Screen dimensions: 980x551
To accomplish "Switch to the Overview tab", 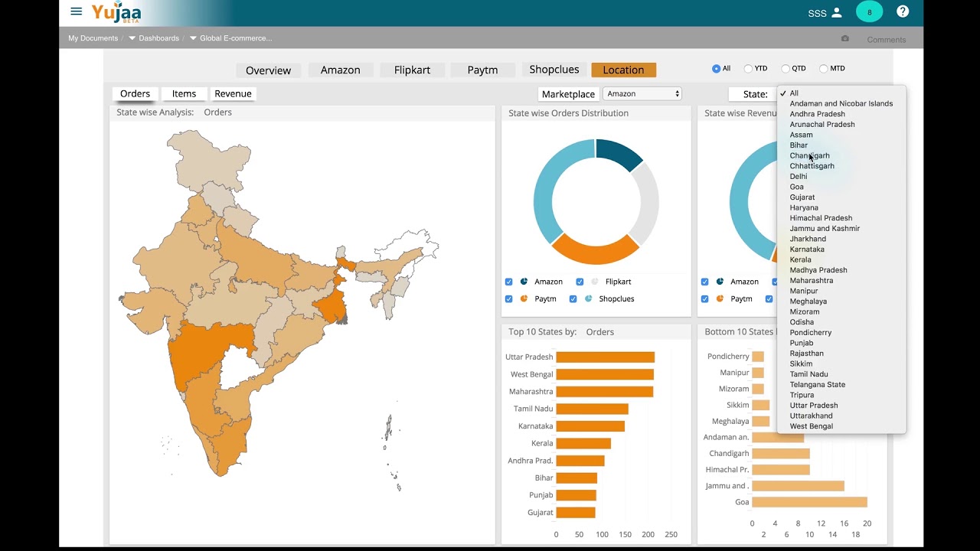I will [268, 70].
